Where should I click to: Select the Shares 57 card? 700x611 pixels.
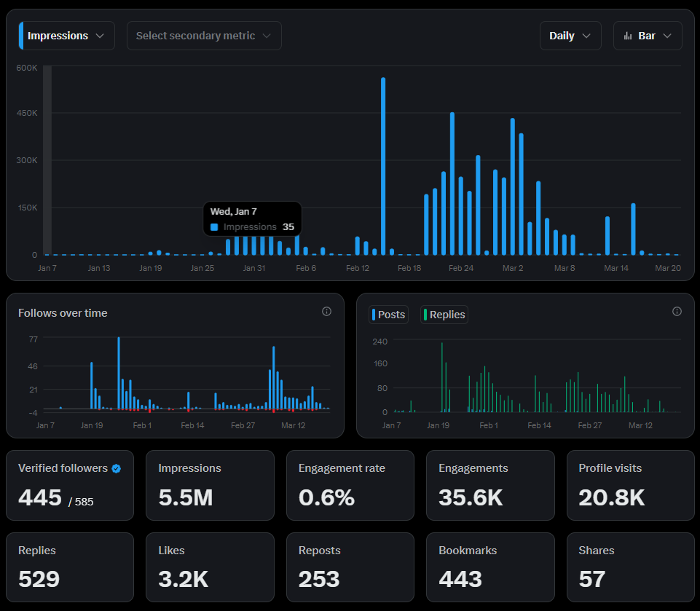(x=631, y=567)
